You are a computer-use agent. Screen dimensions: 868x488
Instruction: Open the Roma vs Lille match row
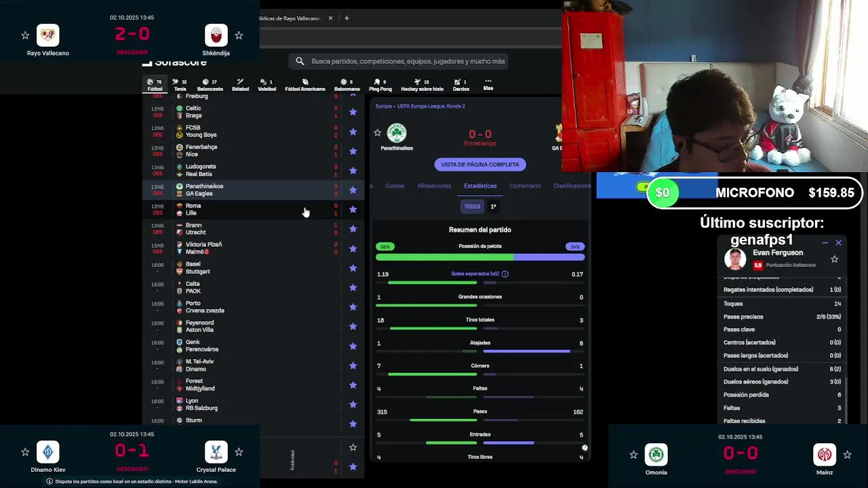tap(253, 209)
